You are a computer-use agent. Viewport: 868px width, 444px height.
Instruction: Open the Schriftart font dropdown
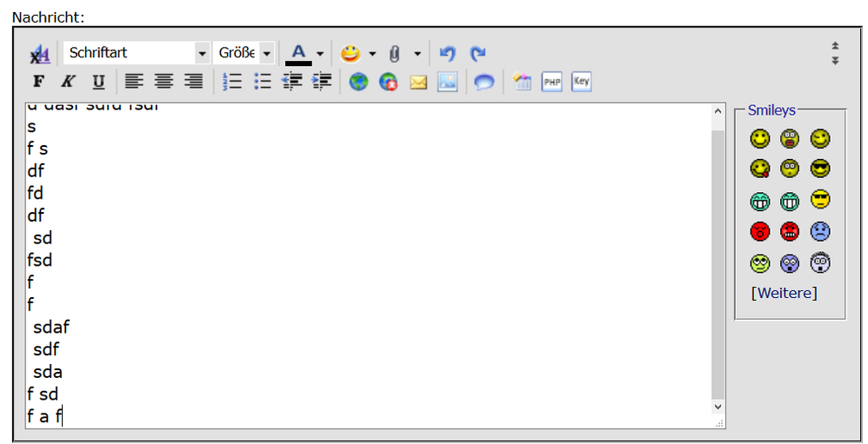(x=137, y=53)
